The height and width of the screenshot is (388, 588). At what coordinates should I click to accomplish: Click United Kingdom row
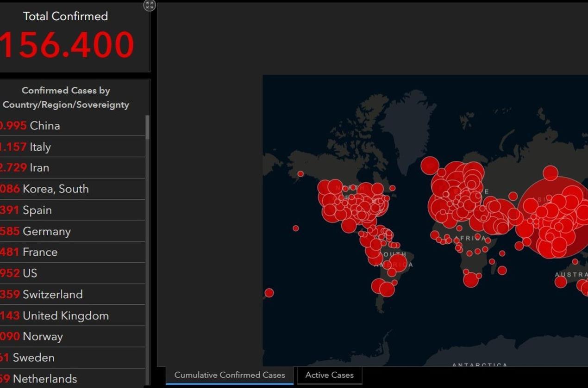(65, 316)
